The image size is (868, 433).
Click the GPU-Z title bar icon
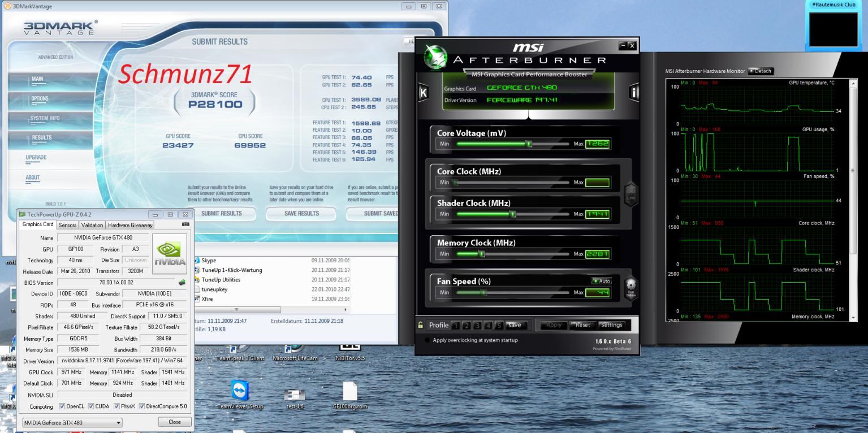coord(22,214)
